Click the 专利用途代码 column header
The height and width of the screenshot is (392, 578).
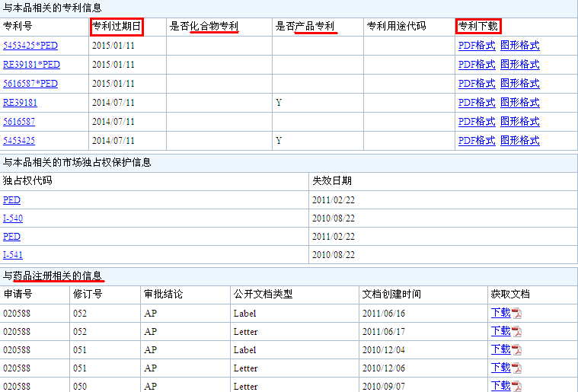tap(397, 27)
